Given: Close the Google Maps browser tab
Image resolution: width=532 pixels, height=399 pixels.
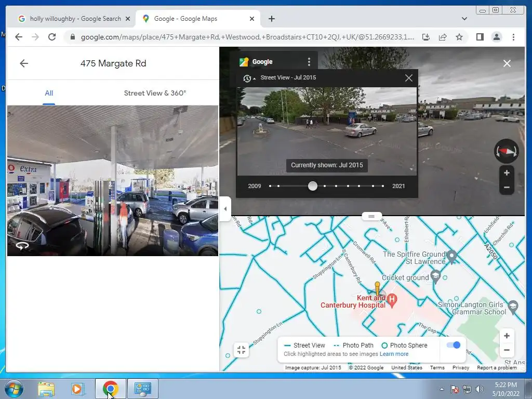Looking at the screenshot, I should tap(252, 19).
